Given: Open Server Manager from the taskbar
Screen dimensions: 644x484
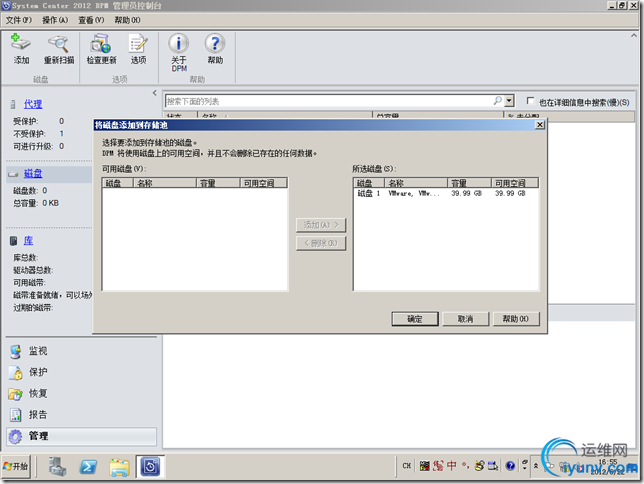Looking at the screenshot, I should (x=57, y=467).
